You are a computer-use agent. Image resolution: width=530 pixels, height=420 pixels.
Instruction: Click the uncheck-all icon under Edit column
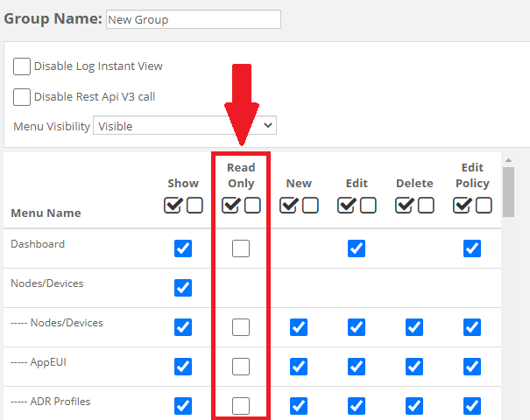(x=367, y=205)
